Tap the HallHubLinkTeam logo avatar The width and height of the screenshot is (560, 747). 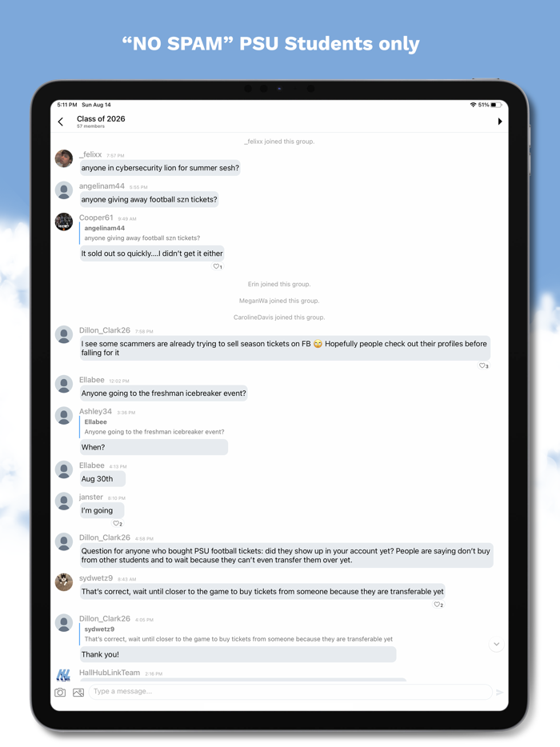click(x=63, y=674)
